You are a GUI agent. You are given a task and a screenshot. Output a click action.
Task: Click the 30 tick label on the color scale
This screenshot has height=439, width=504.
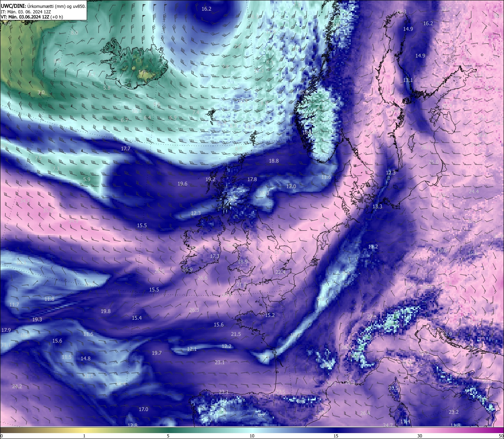click(420, 436)
